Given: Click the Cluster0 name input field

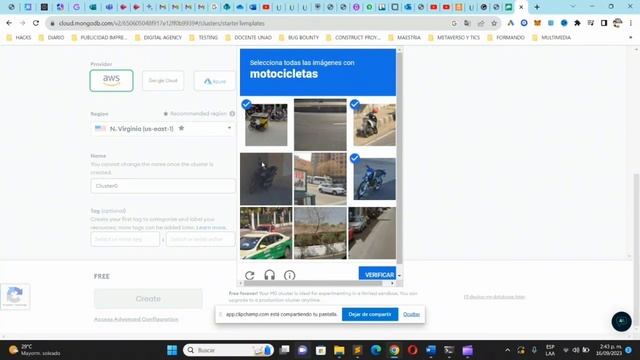Looking at the screenshot, I should 163,186.
